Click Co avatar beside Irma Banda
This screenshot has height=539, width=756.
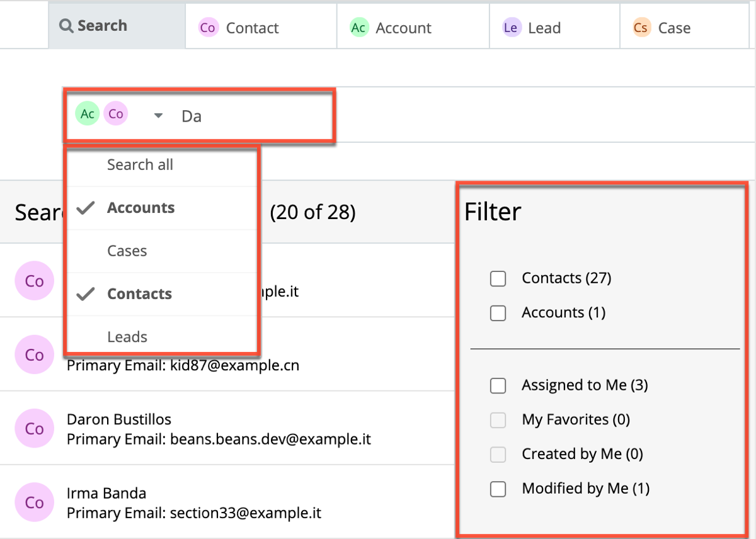point(34,502)
